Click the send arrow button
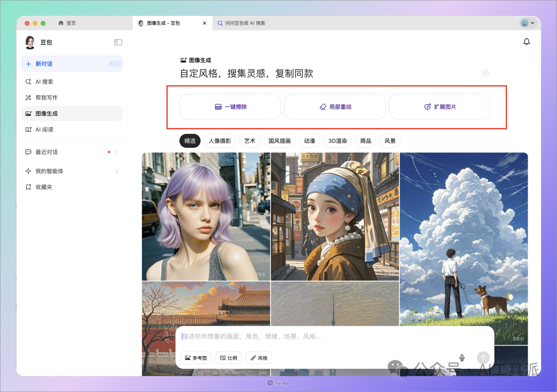 click(x=483, y=357)
